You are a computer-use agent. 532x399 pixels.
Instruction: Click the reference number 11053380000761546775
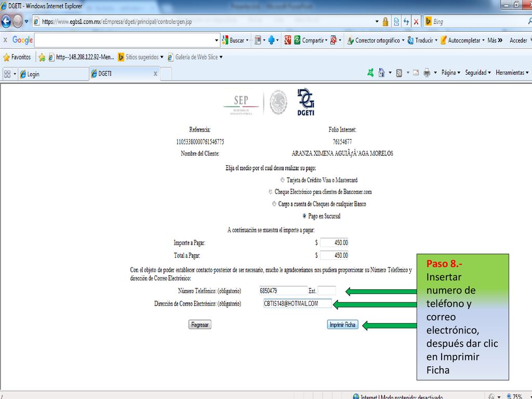pyautogui.click(x=200, y=142)
